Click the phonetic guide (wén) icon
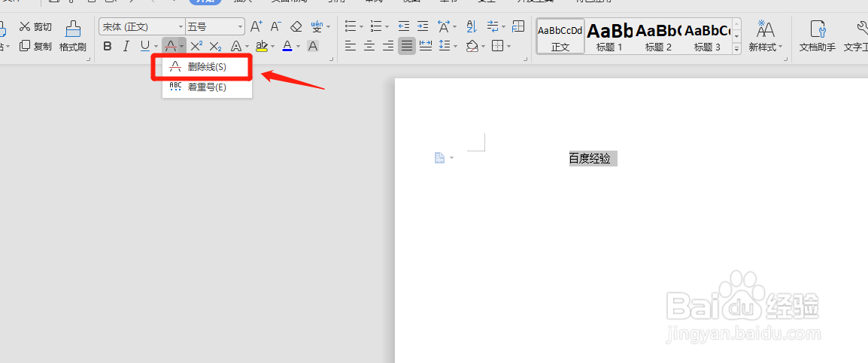The height and width of the screenshot is (363, 868). point(317,26)
